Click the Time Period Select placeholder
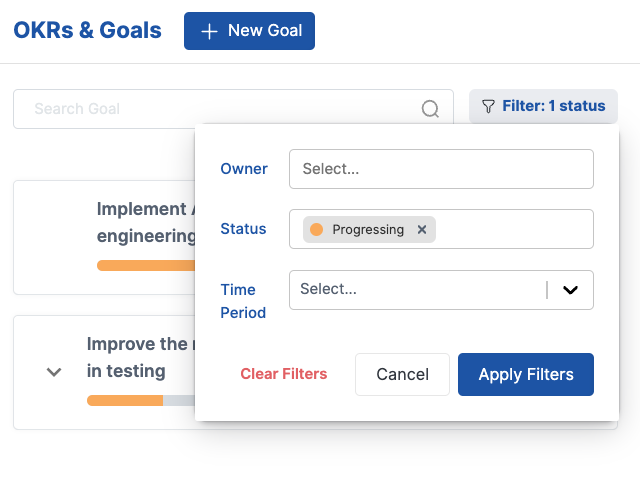Viewport: 640px width, 481px height. pyautogui.click(x=328, y=289)
